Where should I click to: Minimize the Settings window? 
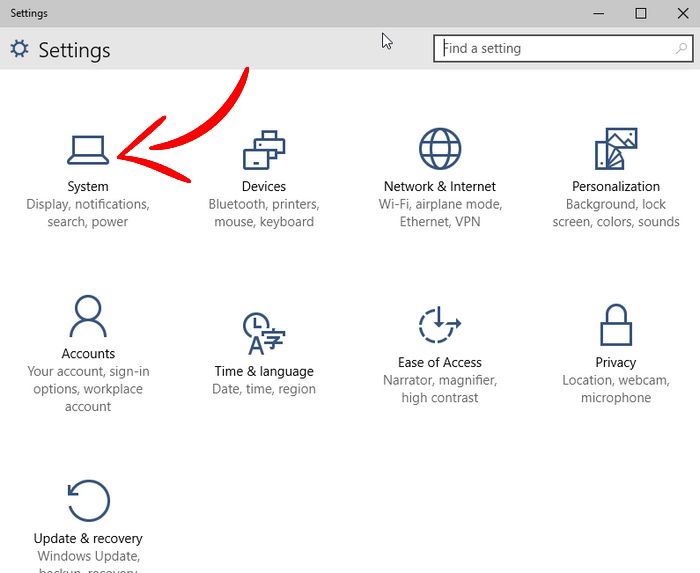tap(599, 13)
